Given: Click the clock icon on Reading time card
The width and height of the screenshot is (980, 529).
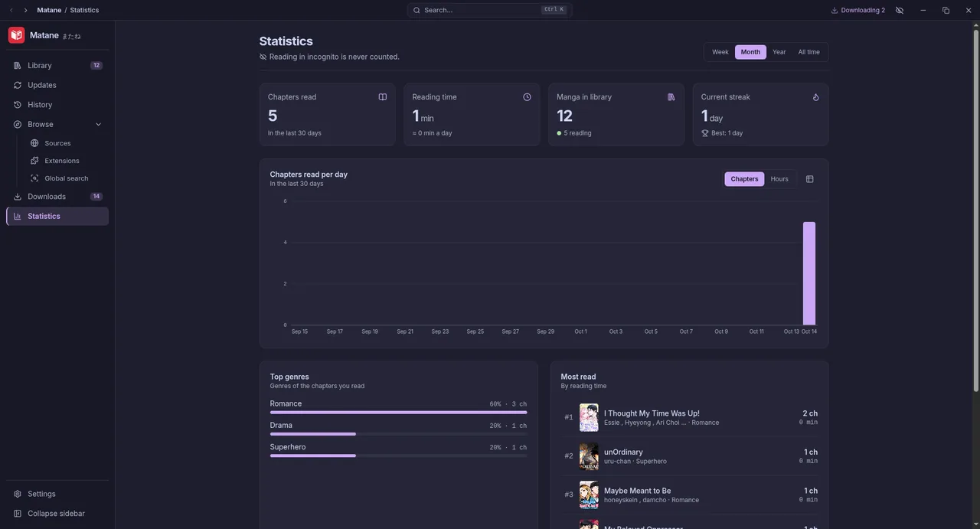Looking at the screenshot, I should click(x=527, y=97).
